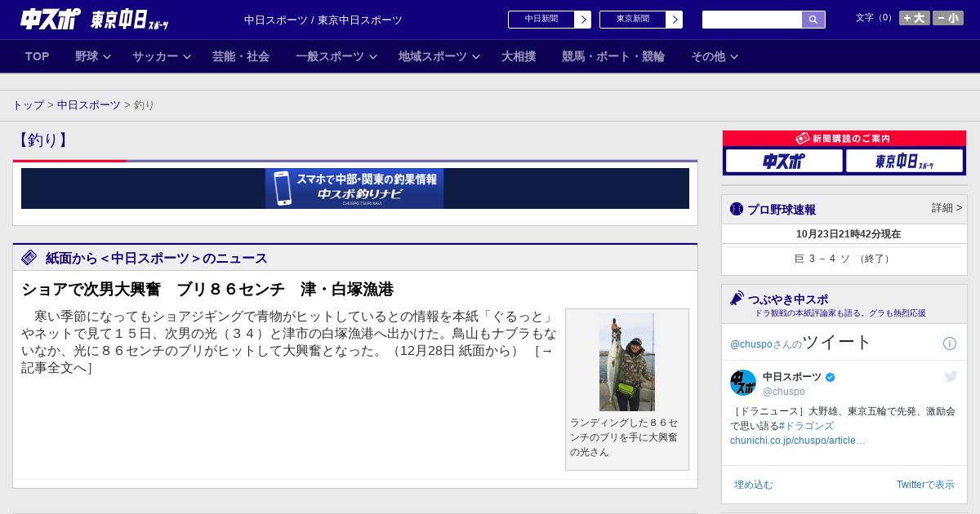Click the @chuspo avatar in tweet
Viewport: 980px width, 514px height.
[743, 383]
